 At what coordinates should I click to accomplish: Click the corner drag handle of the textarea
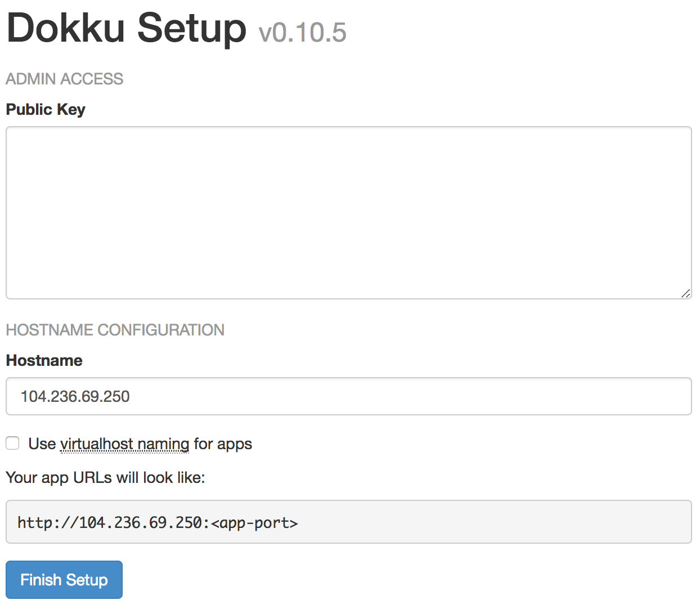coord(686,293)
